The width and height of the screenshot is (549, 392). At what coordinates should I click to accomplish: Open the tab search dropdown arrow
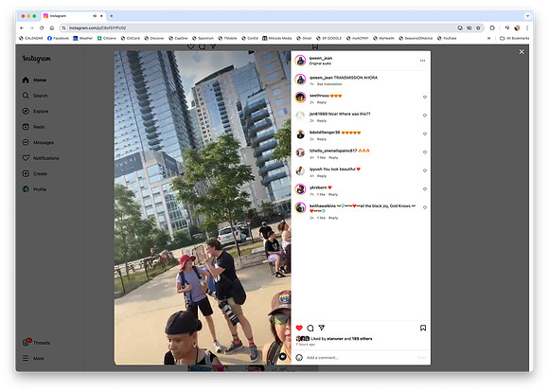click(527, 16)
